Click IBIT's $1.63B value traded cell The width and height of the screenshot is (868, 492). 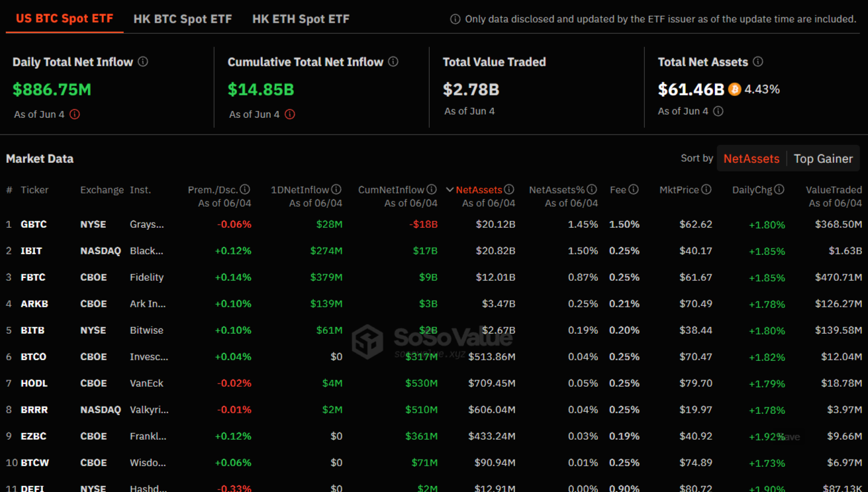click(x=845, y=251)
